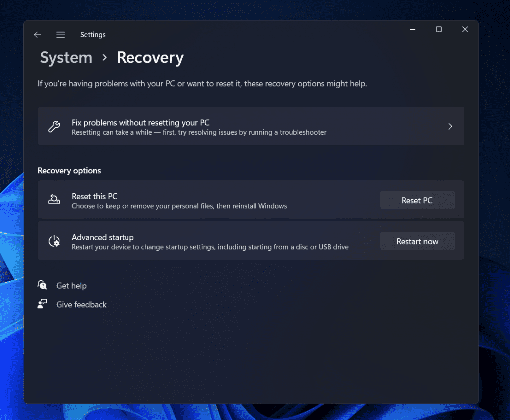This screenshot has height=420, width=510.
Task: Select the Reset this PC row
Action: click(199, 200)
